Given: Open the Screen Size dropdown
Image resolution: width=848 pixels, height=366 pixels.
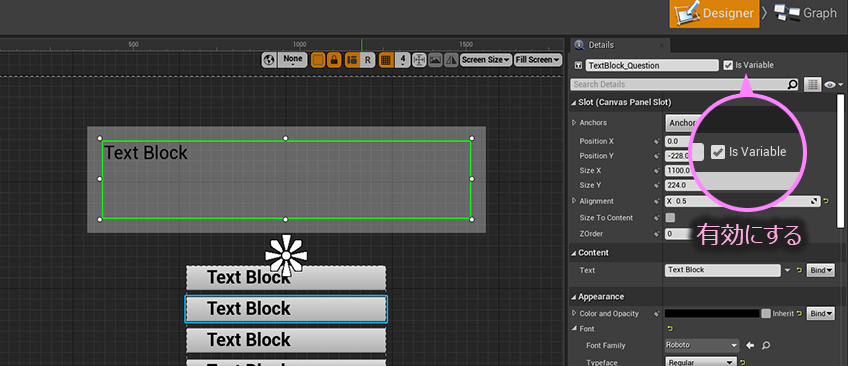Looking at the screenshot, I should pos(485,60).
